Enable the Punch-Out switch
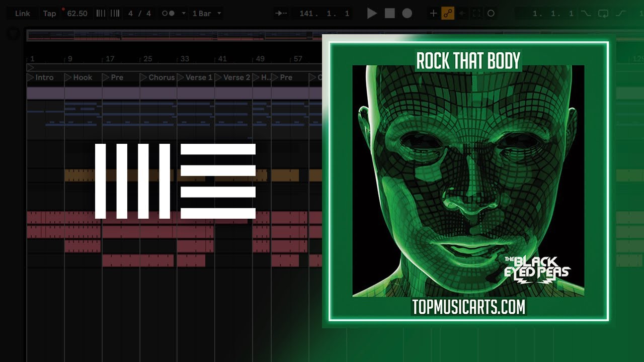644x362 pixels. point(621,14)
